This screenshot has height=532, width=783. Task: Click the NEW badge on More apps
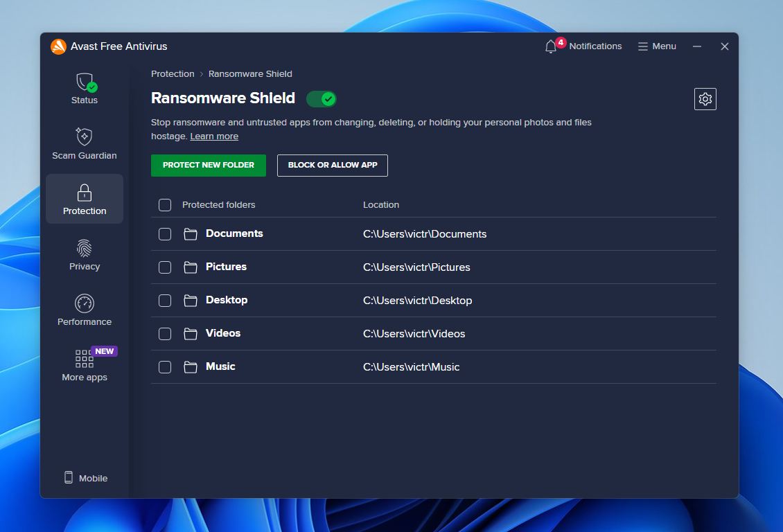tap(105, 351)
